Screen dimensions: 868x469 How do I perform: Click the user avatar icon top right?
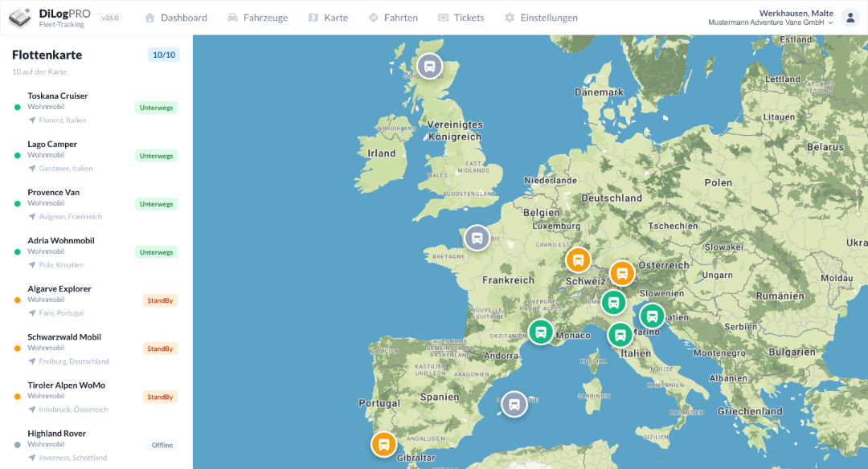point(850,16)
